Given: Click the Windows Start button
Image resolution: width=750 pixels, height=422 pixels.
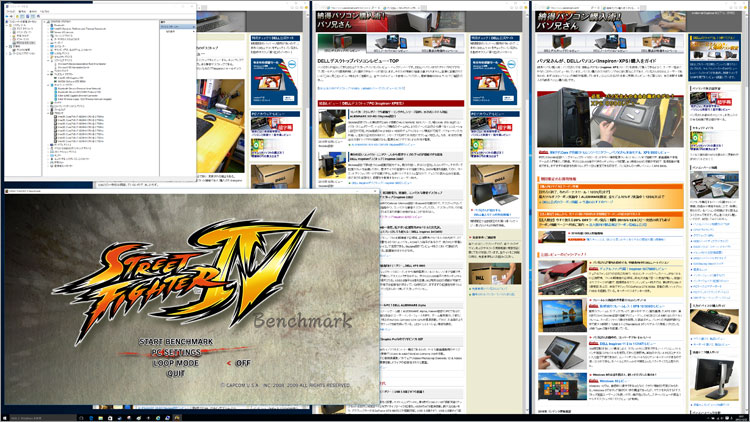Looking at the screenshot, I should pos(6,415).
